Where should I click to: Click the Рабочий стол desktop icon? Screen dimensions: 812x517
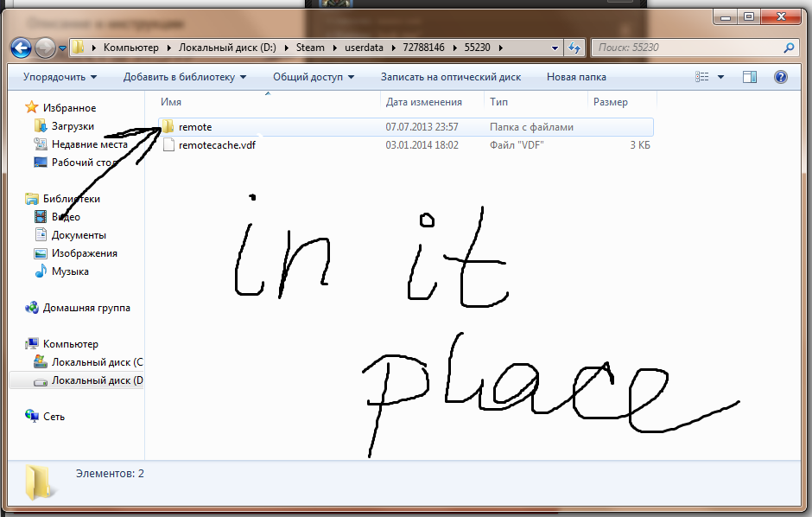[x=41, y=163]
